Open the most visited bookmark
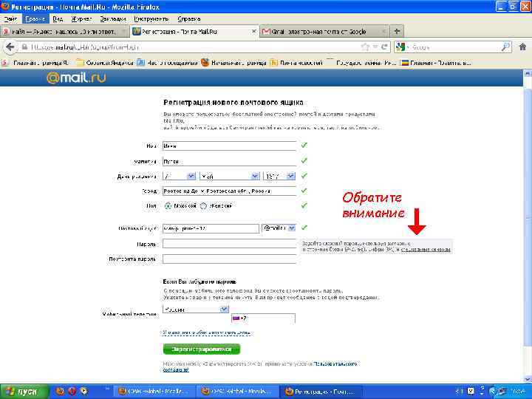The height and width of the screenshot is (399, 532). coord(167,63)
